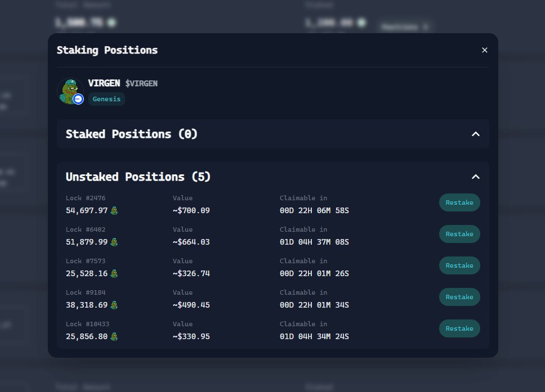The height and width of the screenshot is (392, 545).
Task: Restake Lock #10433
Action: point(459,328)
